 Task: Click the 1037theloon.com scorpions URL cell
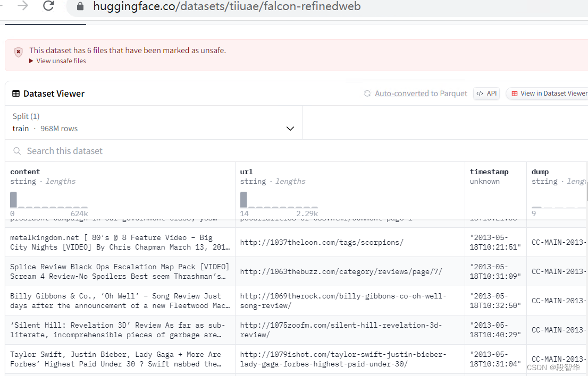coord(350,242)
